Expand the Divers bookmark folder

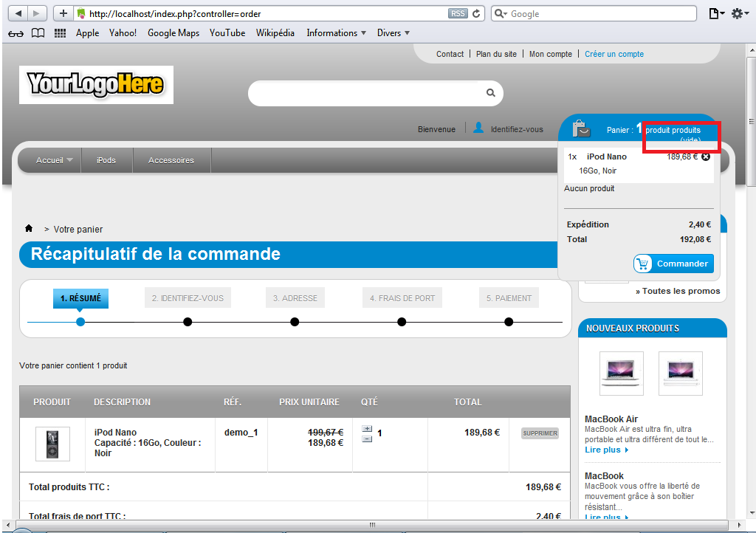(394, 32)
